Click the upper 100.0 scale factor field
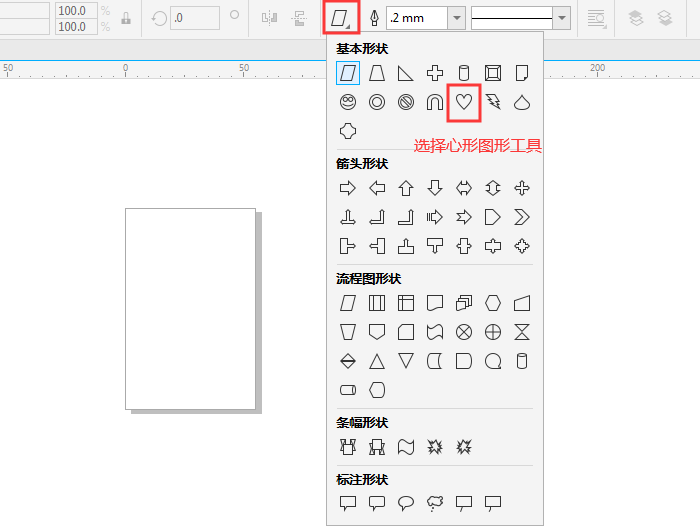 pos(76,11)
